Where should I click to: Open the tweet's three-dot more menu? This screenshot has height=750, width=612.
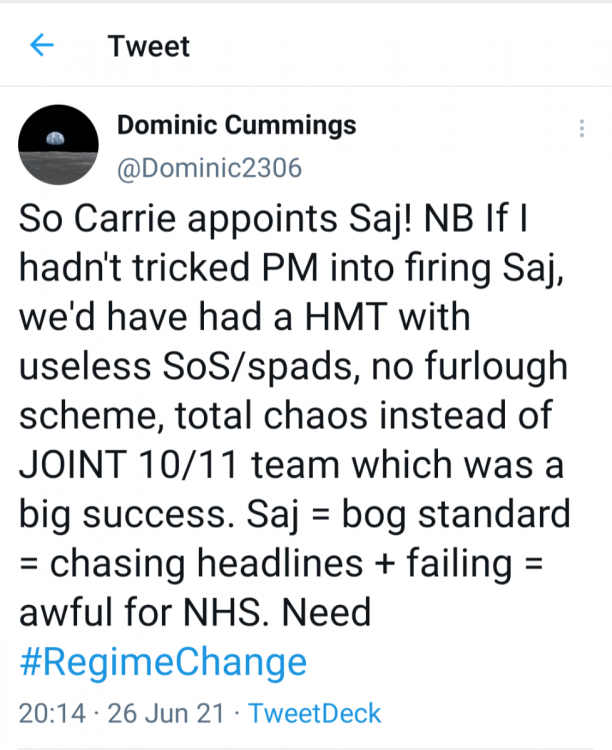pyautogui.click(x=583, y=129)
